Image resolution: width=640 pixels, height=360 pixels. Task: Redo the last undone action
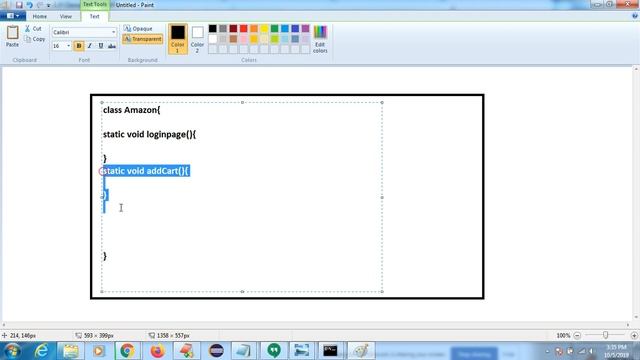tap(40, 5)
